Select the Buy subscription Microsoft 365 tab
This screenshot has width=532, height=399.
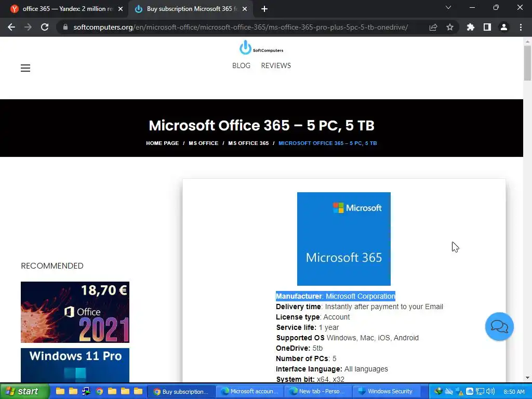coord(191,9)
